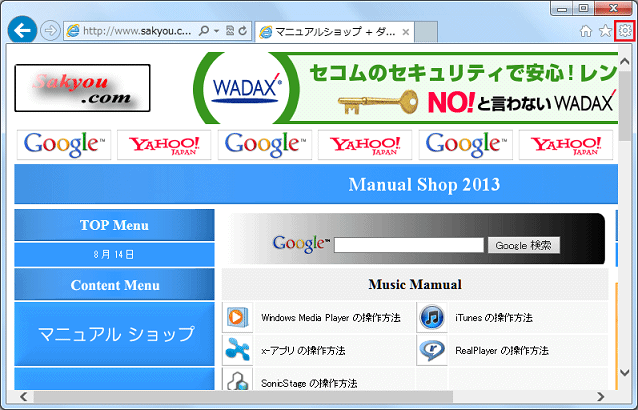Click the horizontal scrollbar thumb
This screenshot has width=638, height=410.
coord(243,396)
